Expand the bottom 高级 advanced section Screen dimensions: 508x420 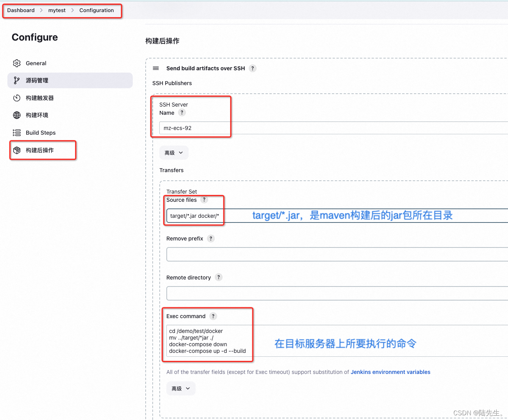click(x=181, y=388)
